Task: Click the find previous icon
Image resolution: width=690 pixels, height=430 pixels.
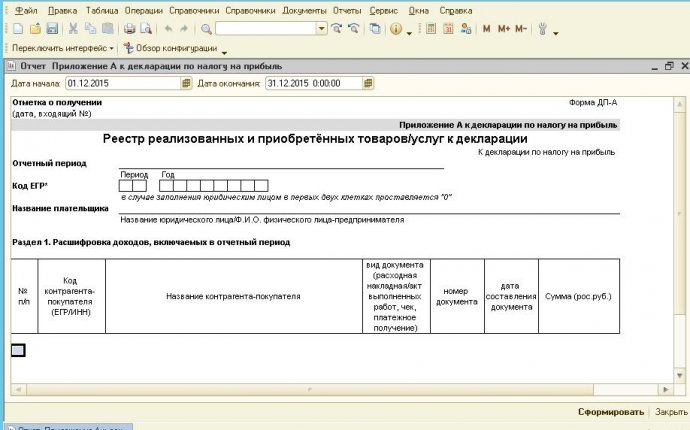Action: coord(353,29)
